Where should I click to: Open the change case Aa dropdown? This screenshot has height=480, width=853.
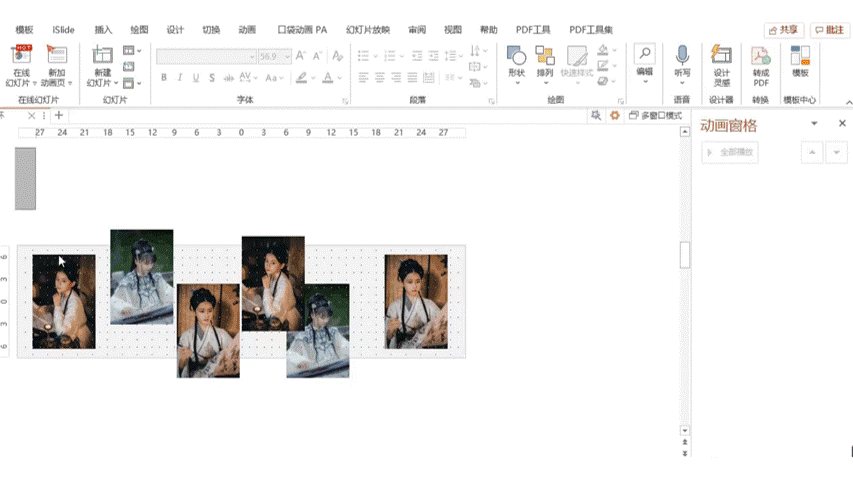click(x=274, y=78)
